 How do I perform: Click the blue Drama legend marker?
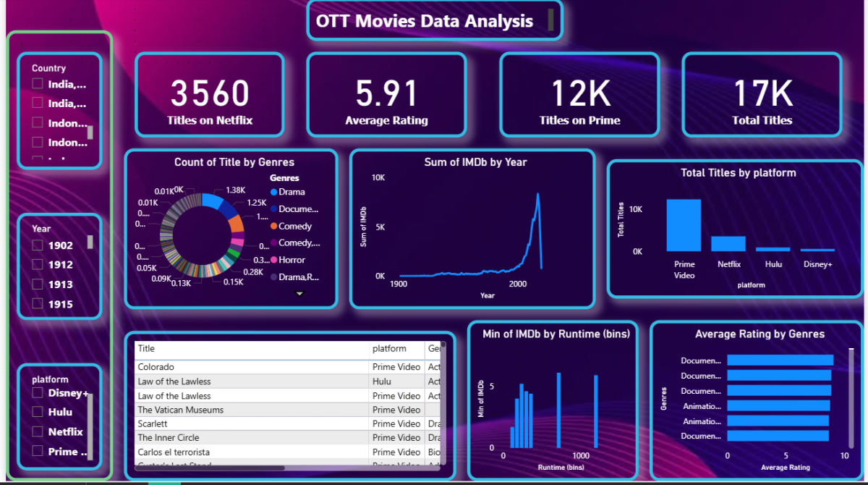[x=273, y=192]
